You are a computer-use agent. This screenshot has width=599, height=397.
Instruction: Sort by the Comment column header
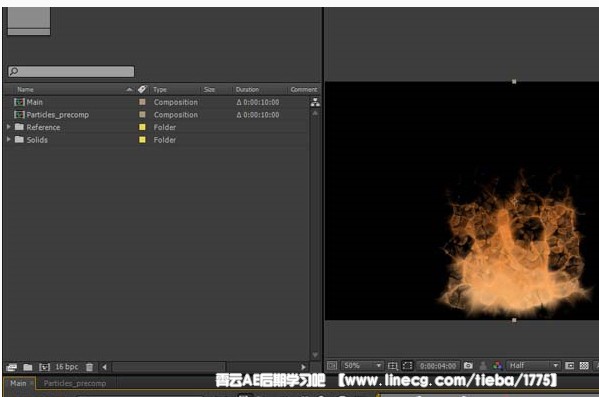point(304,89)
